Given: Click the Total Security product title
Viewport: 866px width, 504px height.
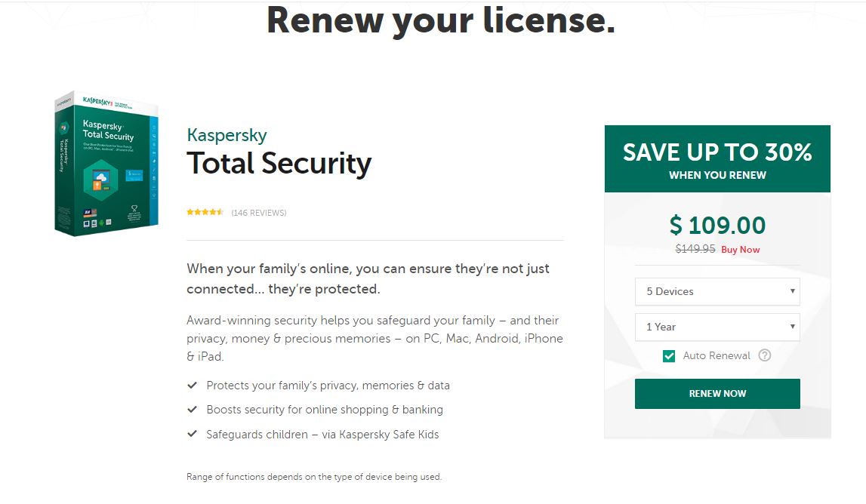Looking at the screenshot, I should point(279,163).
